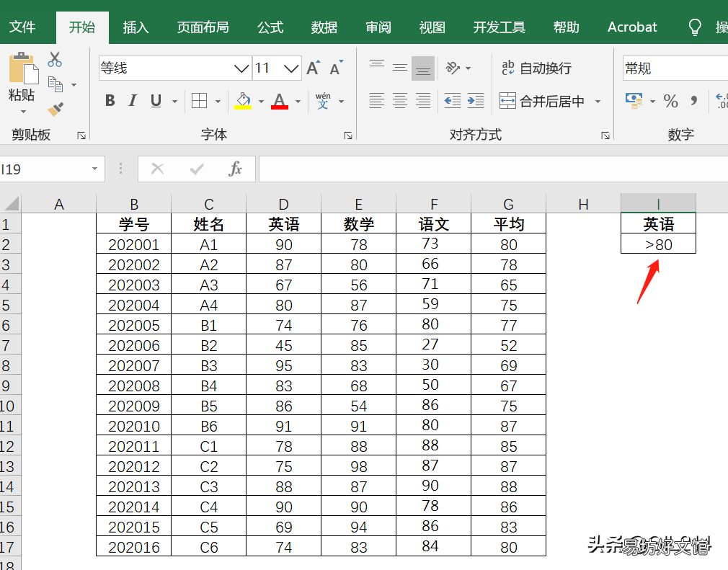The width and height of the screenshot is (728, 570).
Task: Increase font size with large A
Action: (x=314, y=68)
